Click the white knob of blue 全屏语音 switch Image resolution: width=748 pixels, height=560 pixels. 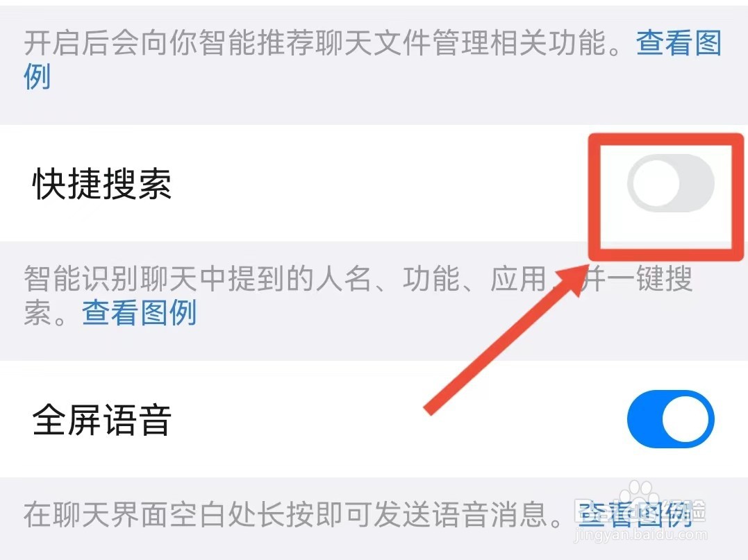(x=685, y=419)
